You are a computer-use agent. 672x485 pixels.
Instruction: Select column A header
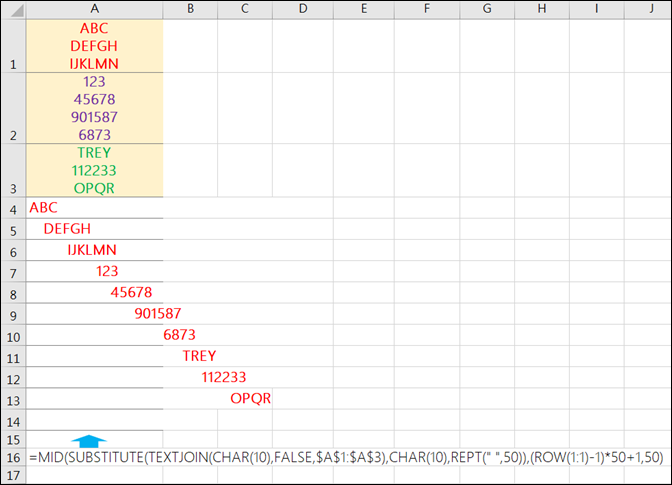(95, 9)
